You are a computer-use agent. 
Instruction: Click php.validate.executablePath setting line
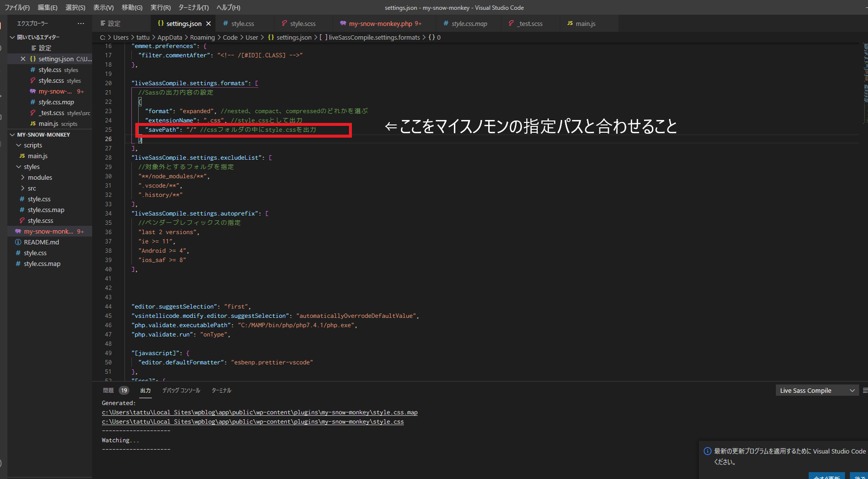pos(244,325)
